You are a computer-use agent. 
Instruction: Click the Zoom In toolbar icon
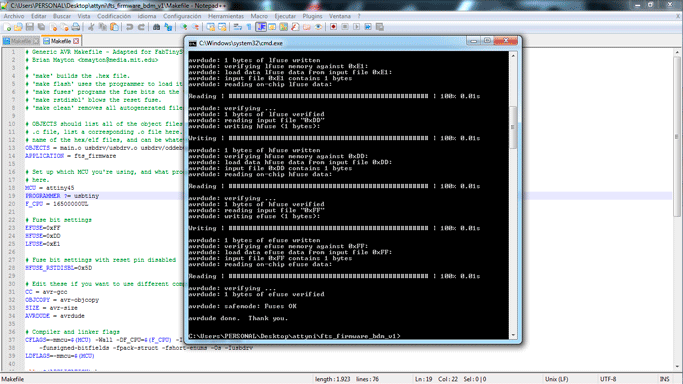coord(184,27)
